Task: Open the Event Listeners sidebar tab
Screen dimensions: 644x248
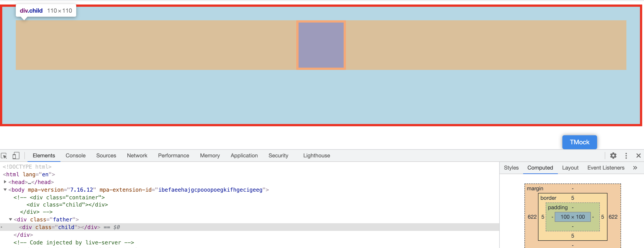Action: [606, 168]
